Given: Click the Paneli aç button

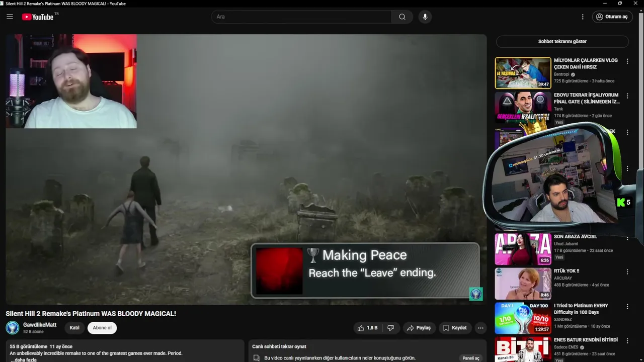Looking at the screenshot, I should coord(471,358).
